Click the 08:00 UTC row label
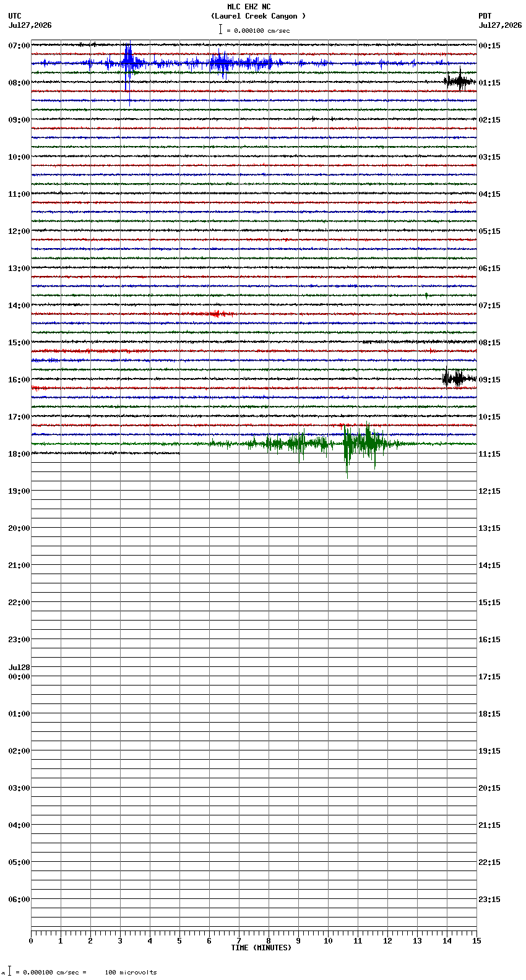The width and height of the screenshot is (526, 980). point(19,83)
